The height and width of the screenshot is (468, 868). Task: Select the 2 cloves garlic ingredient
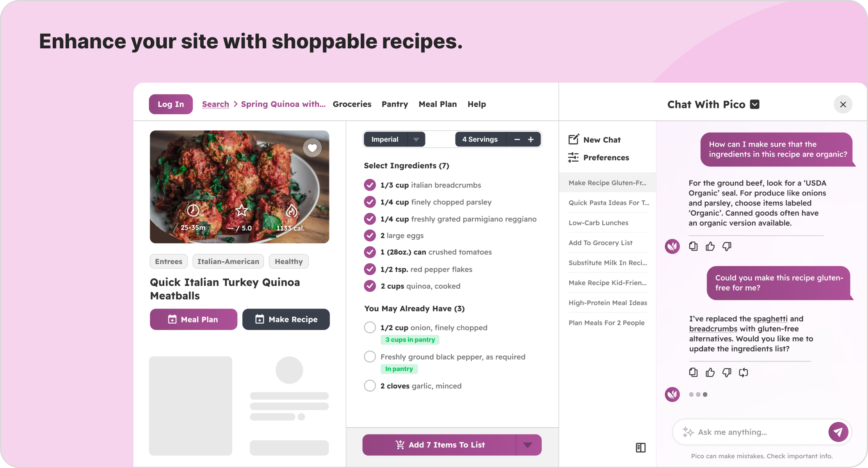[370, 386]
